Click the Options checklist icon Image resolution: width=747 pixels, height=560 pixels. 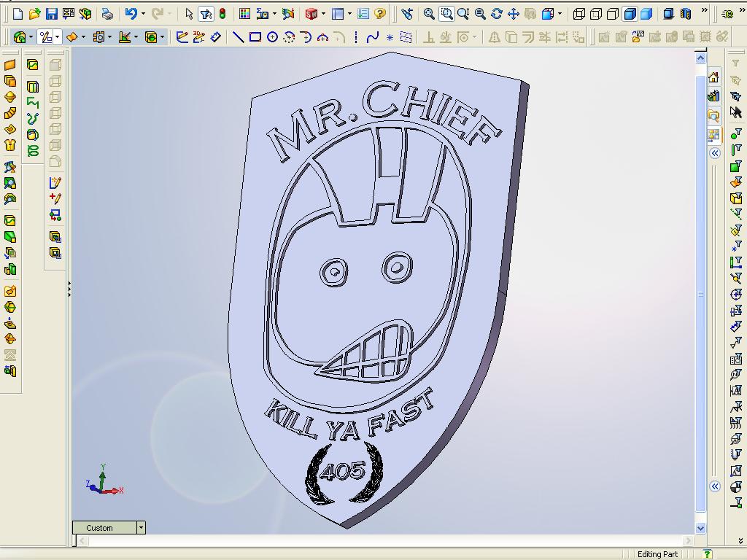tap(363, 14)
